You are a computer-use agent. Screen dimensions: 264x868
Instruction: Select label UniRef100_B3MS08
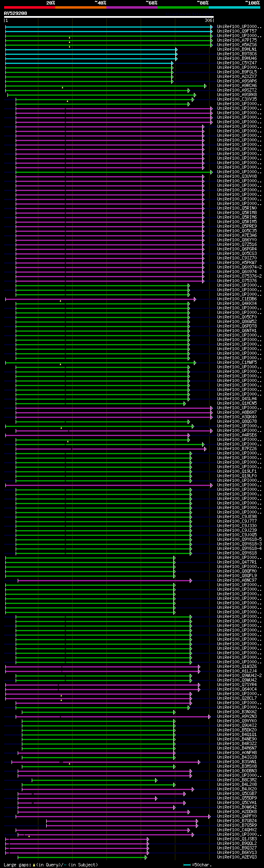coord(237,766)
